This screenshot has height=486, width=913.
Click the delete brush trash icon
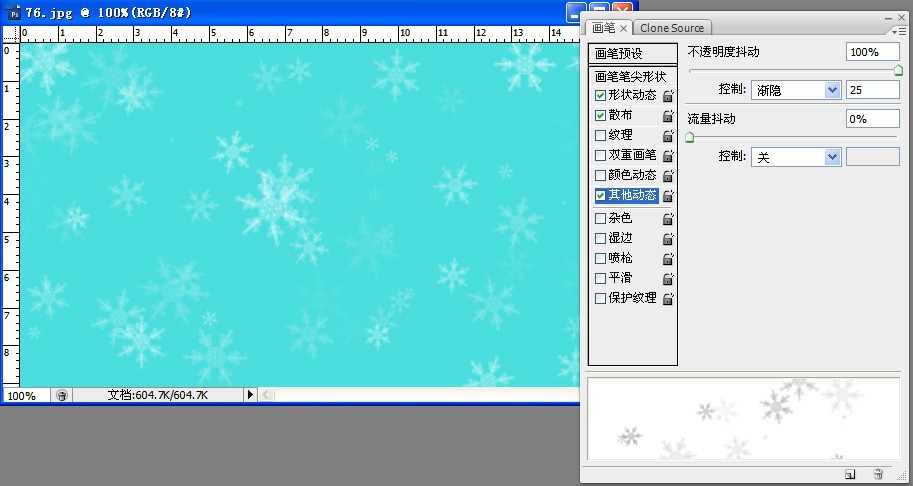tap(878, 474)
